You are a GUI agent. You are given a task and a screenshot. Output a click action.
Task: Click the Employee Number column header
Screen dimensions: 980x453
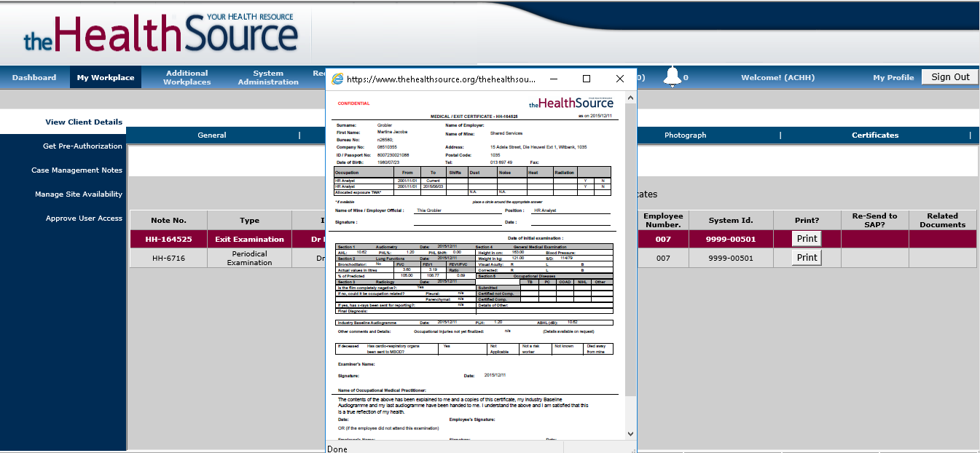pyautogui.click(x=663, y=220)
